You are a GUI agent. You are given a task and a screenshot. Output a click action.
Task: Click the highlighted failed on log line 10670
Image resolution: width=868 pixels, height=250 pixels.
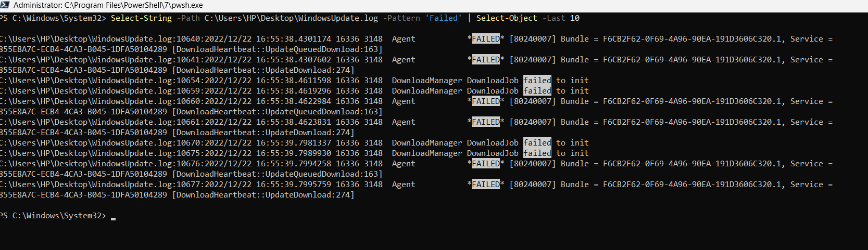tap(537, 143)
